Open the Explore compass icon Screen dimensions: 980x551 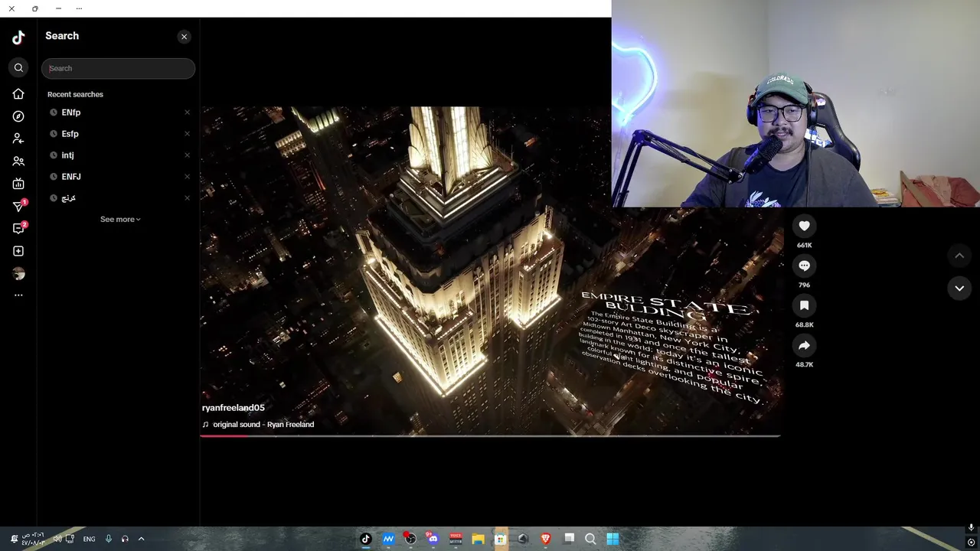click(18, 116)
